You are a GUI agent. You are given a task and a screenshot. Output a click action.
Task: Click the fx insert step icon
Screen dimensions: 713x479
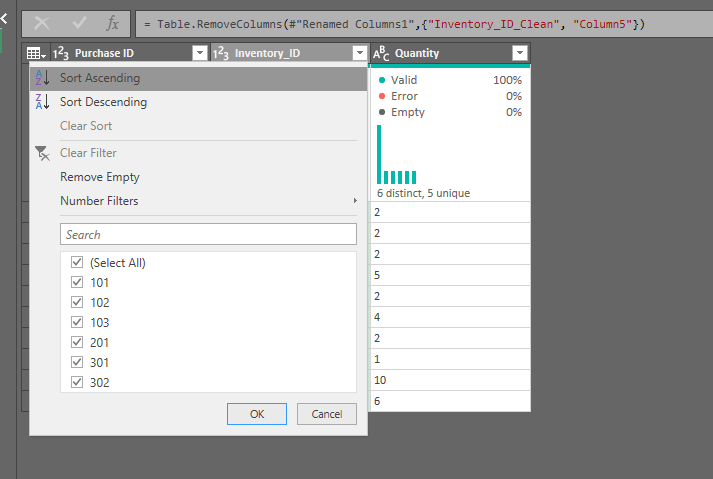112,23
